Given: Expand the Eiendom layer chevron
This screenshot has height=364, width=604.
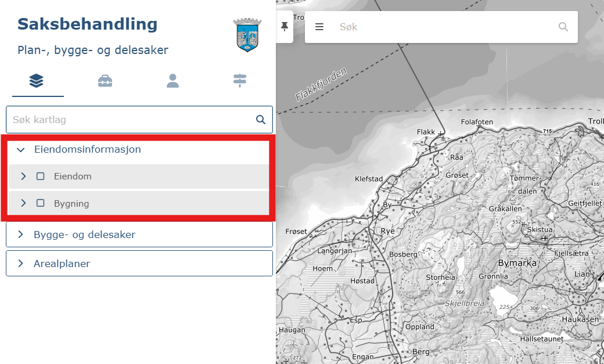Looking at the screenshot, I should [23, 176].
